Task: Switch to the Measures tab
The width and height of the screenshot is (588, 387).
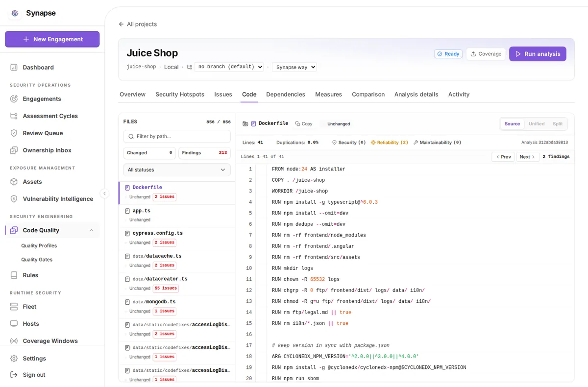Action: pos(328,94)
